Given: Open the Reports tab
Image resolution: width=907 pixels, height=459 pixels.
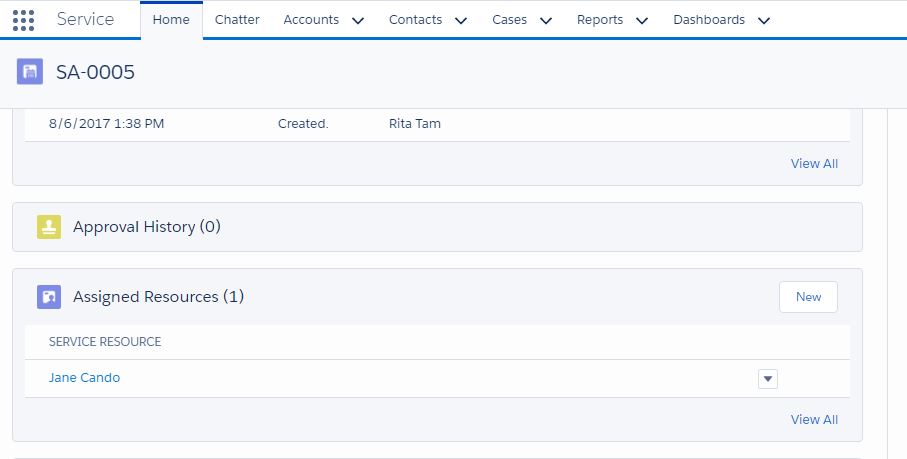Looking at the screenshot, I should coord(600,20).
